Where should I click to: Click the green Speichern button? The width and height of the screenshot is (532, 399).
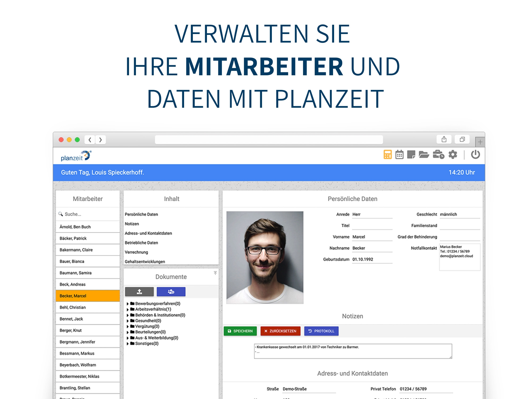240,331
